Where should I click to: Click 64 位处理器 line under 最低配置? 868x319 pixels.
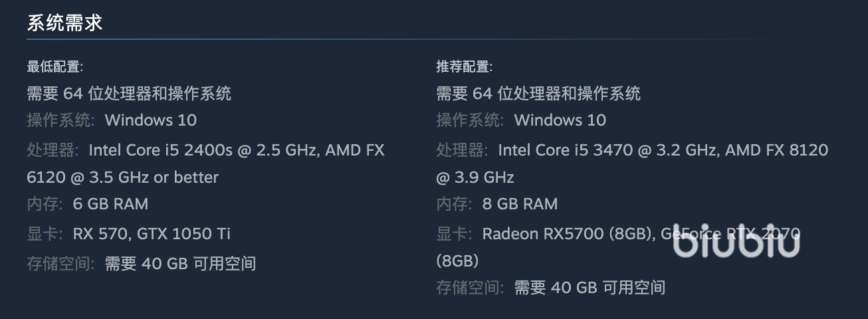point(129,93)
